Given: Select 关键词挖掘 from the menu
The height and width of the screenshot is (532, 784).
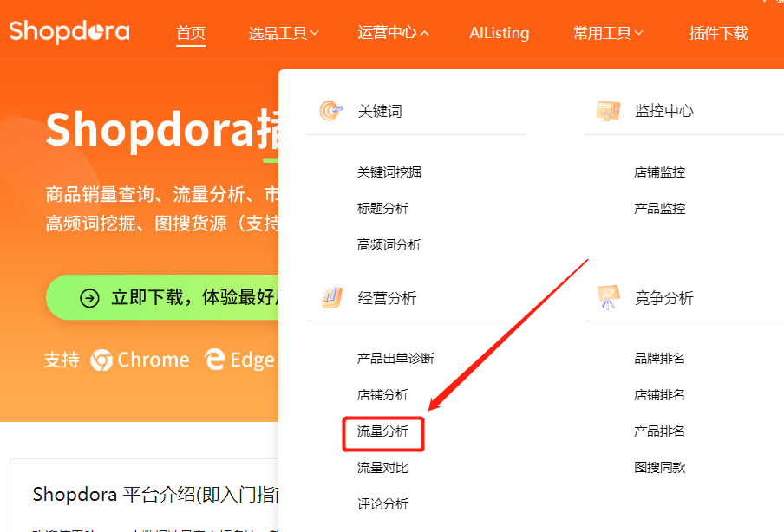Looking at the screenshot, I should point(389,172).
